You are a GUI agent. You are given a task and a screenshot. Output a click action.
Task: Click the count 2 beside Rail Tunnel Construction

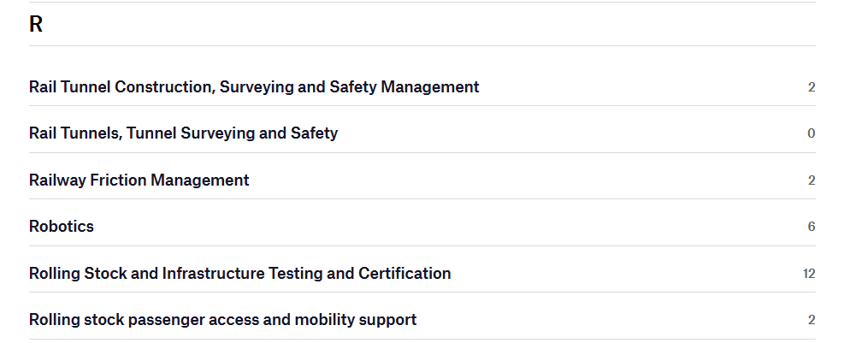[811, 87]
